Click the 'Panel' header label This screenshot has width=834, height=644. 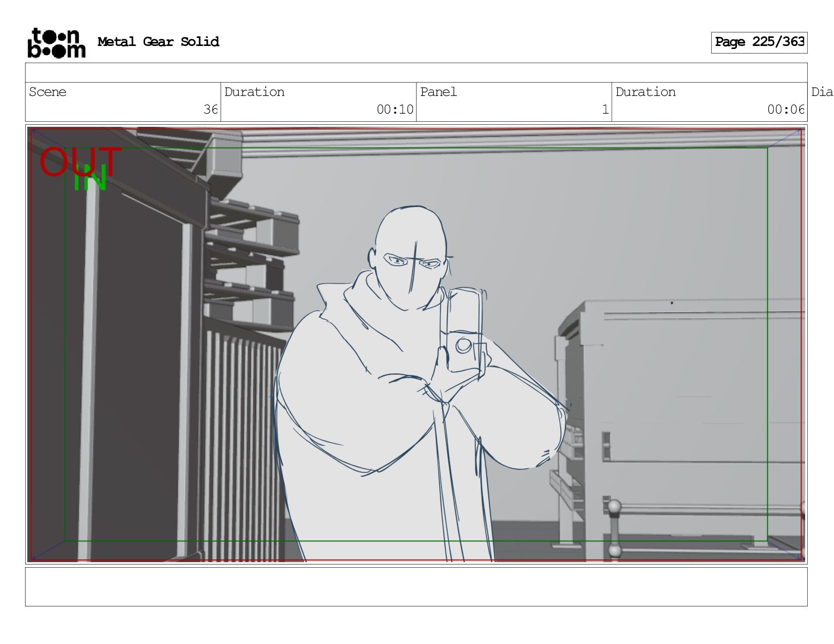point(438,92)
